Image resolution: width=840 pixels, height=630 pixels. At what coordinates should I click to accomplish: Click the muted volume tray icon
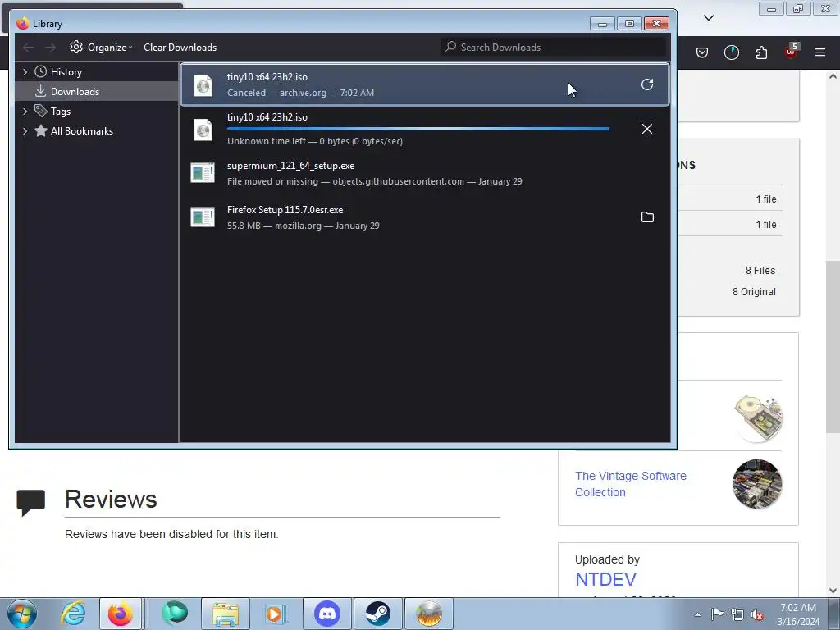757,614
